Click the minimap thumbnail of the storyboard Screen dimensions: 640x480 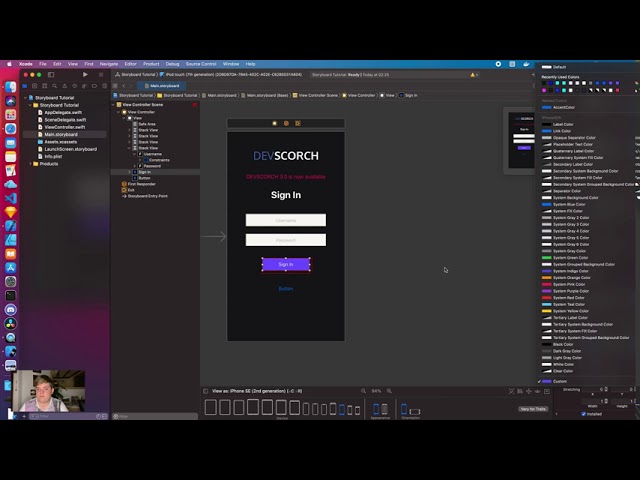pos(521,140)
